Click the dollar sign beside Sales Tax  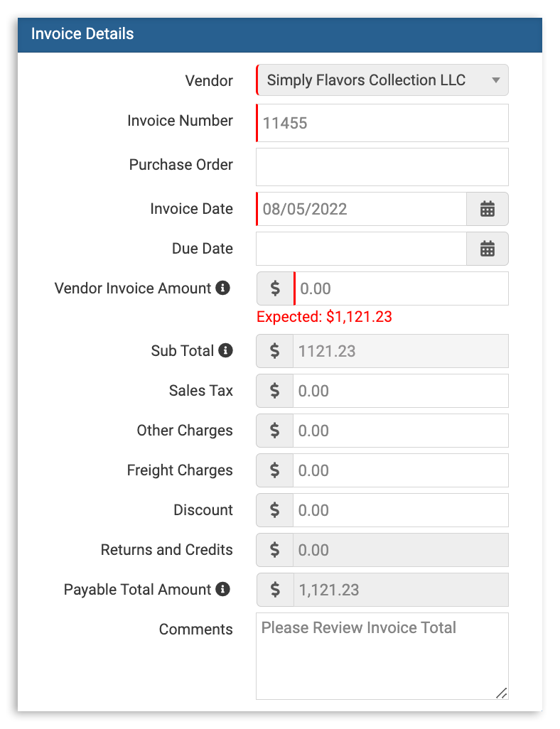(x=274, y=391)
